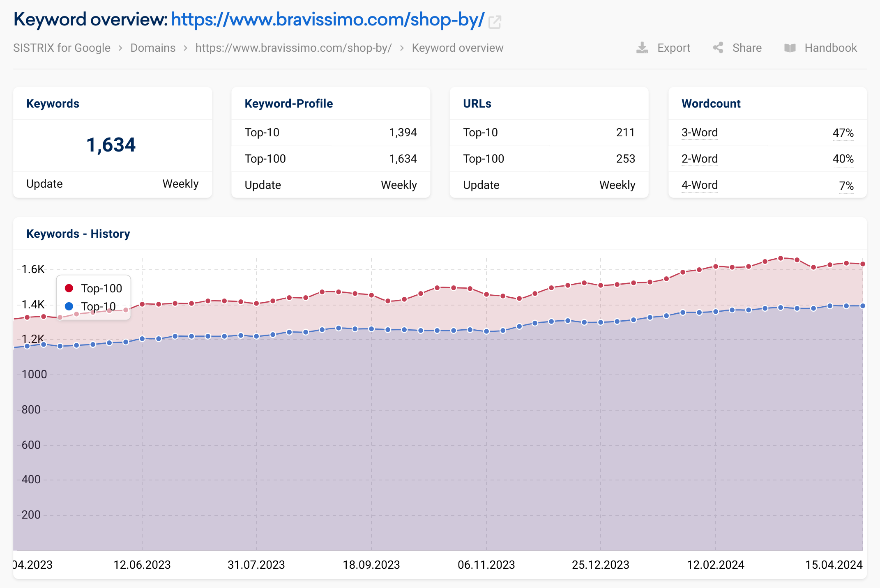880x588 pixels.
Task: Open the Handbook link
Action: [831, 48]
